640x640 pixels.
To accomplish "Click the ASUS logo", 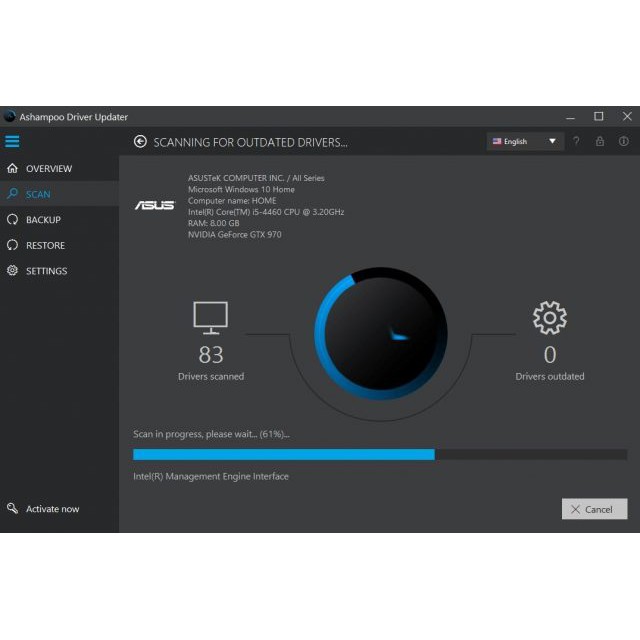I will click(x=154, y=205).
